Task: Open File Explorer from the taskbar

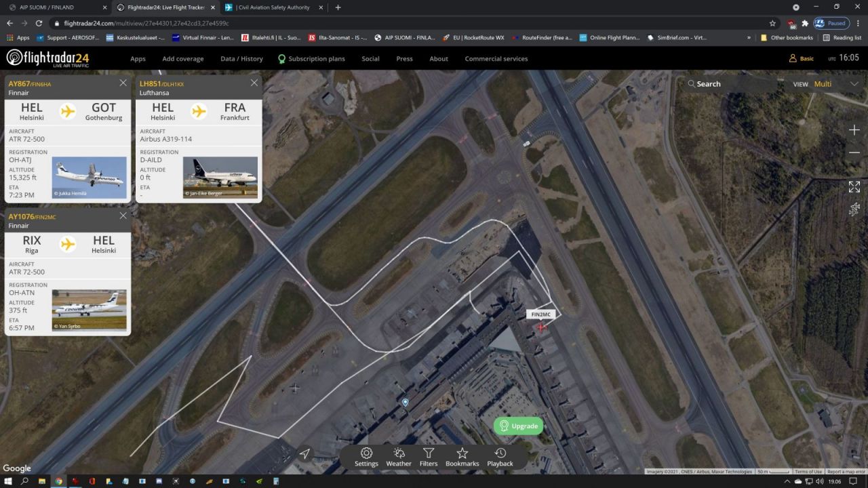Action: coord(42,481)
